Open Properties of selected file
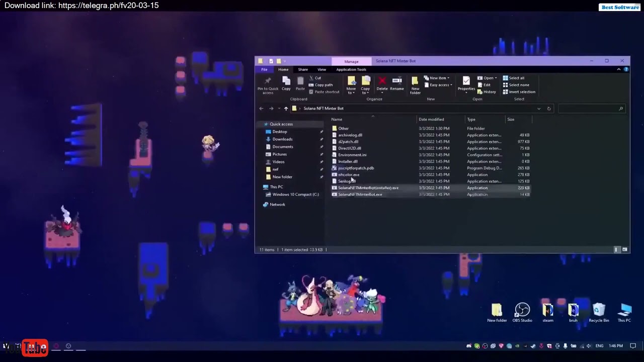 point(466,84)
